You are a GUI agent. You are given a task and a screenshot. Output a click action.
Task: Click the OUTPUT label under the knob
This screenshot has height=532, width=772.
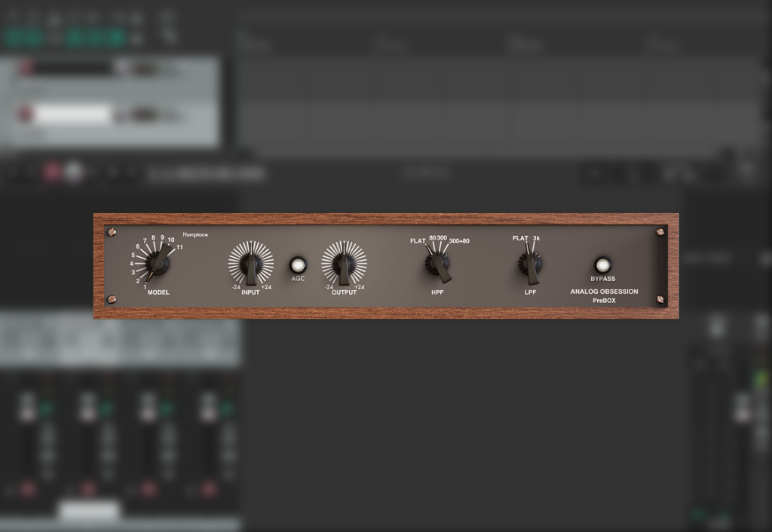coord(344,292)
